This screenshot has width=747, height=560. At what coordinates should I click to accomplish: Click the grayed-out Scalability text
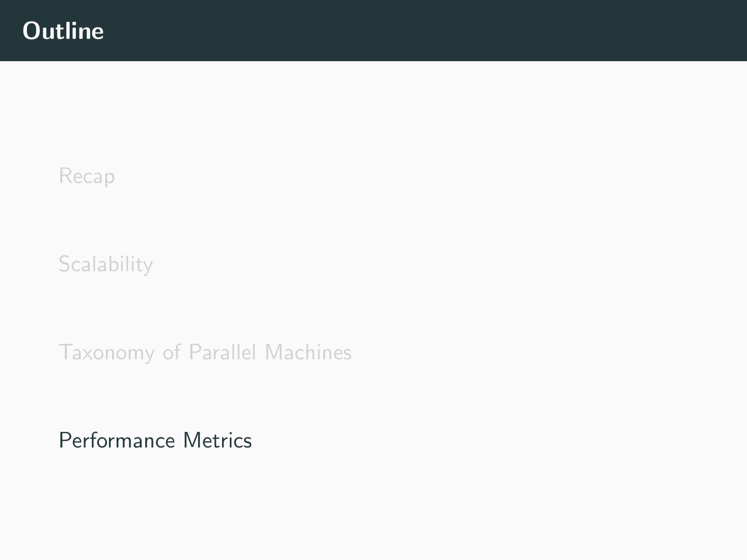105,264
